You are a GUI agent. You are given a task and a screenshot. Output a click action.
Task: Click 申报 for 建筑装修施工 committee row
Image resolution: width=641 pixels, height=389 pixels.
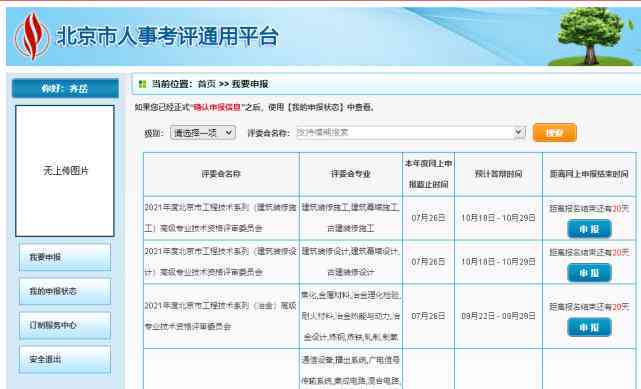(x=589, y=229)
